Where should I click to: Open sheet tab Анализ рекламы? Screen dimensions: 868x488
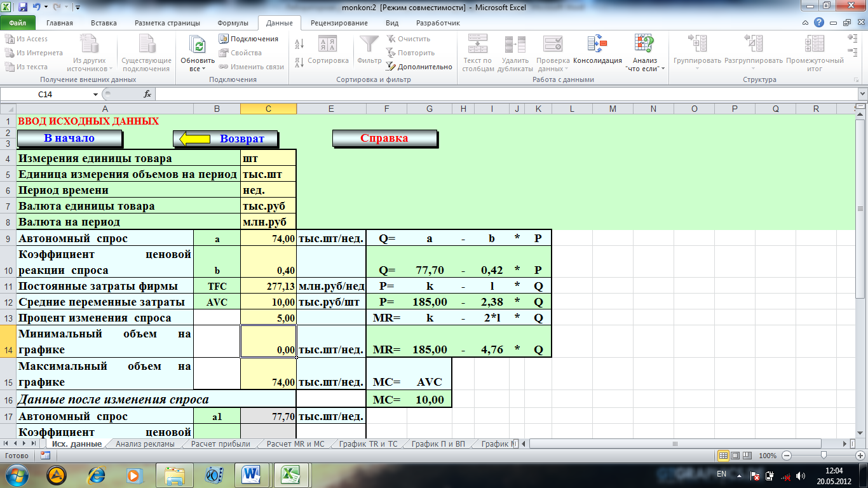145,444
